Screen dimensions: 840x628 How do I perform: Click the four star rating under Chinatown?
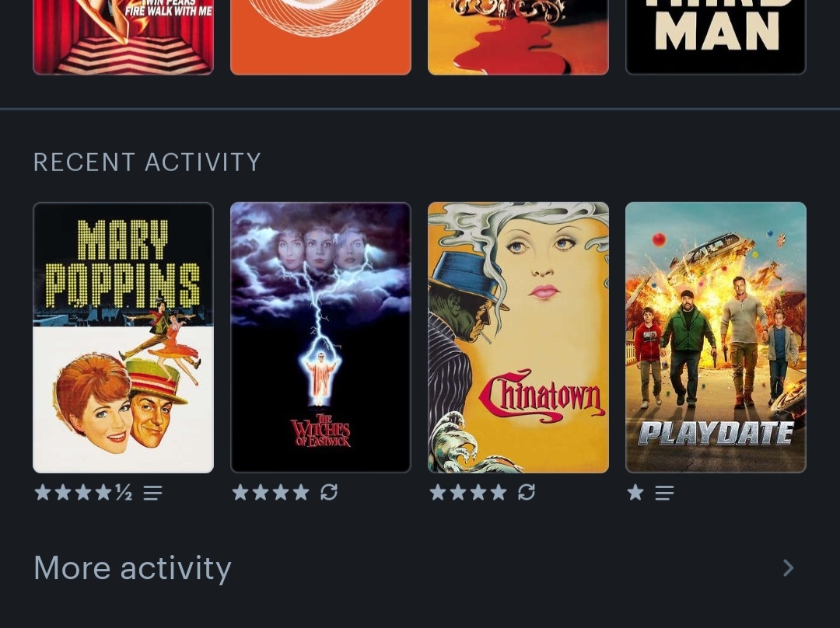(x=468, y=493)
